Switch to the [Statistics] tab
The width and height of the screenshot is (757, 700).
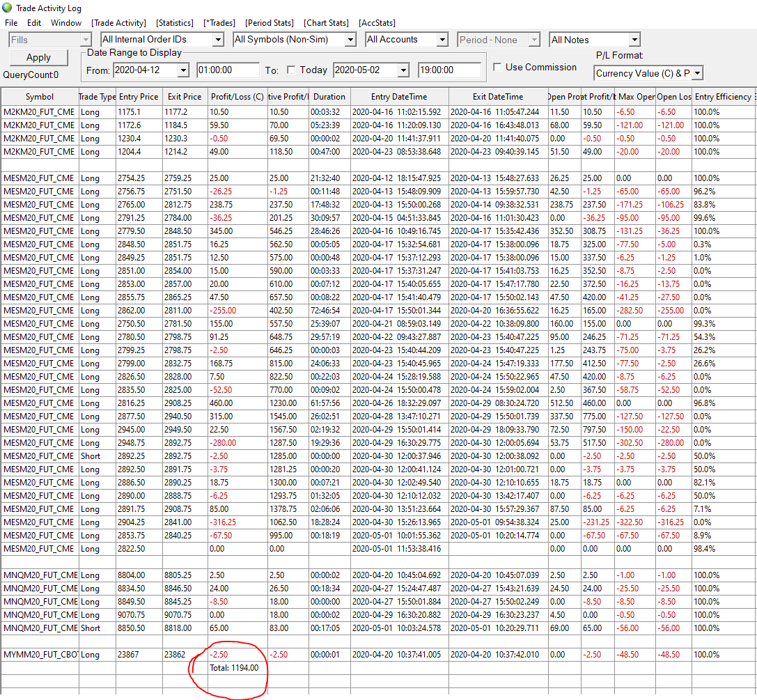click(x=175, y=23)
